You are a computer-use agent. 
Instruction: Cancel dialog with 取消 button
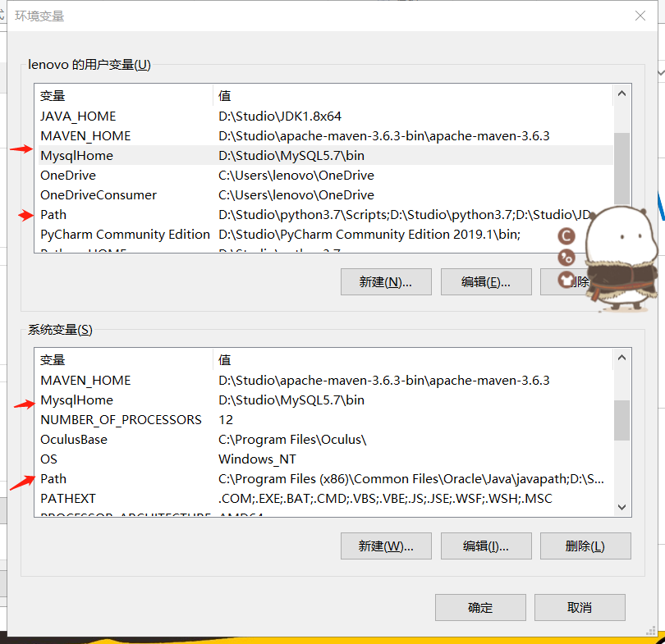[580, 608]
